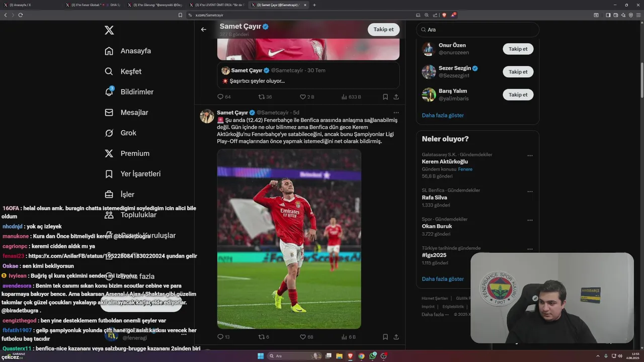Image resolution: width=644 pixels, height=362 pixels.
Task: Follow Samet Çayır with Takip et button
Action: click(383, 29)
